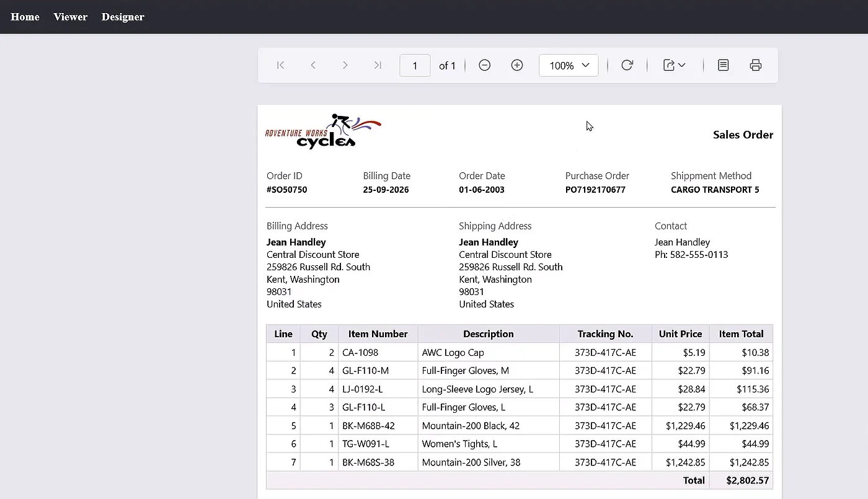Click the Billing Address heading

point(297,226)
